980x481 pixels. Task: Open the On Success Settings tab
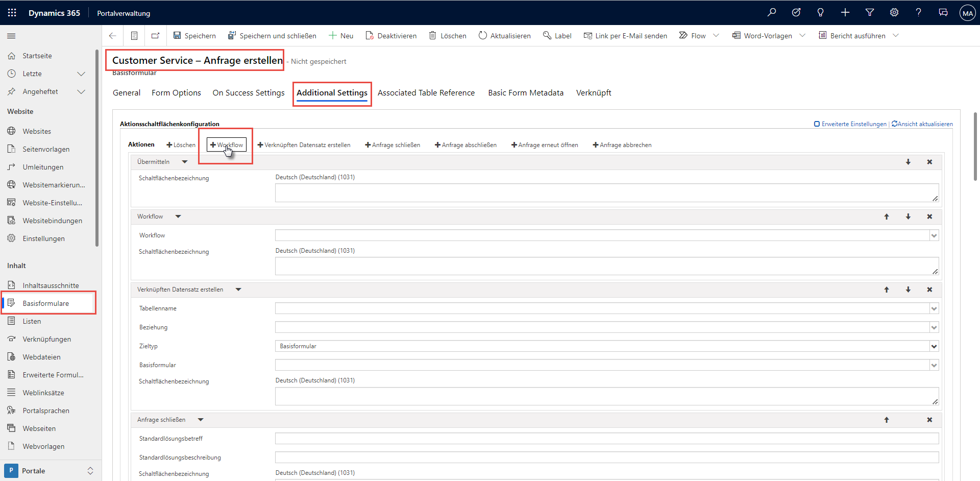point(249,93)
